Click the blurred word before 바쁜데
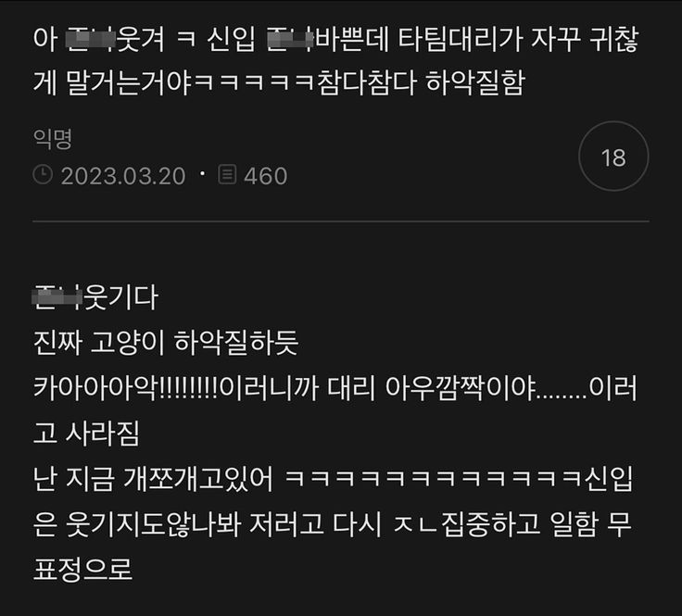The image size is (682, 616). click(x=290, y=39)
